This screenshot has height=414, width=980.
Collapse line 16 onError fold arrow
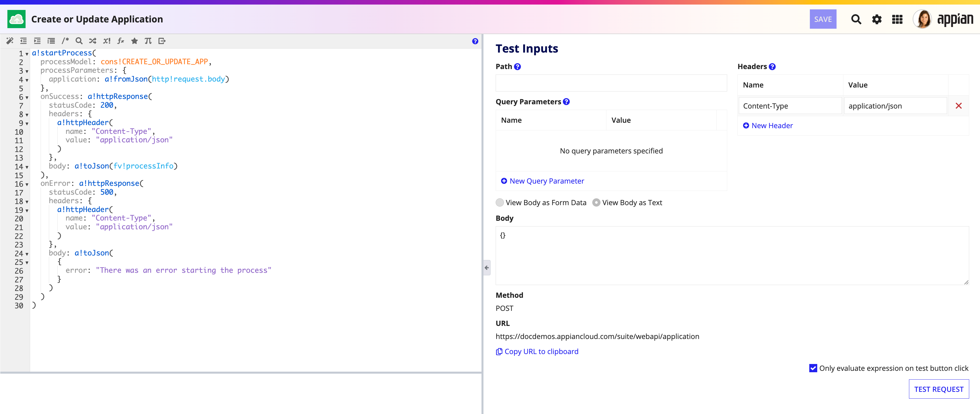click(x=27, y=184)
